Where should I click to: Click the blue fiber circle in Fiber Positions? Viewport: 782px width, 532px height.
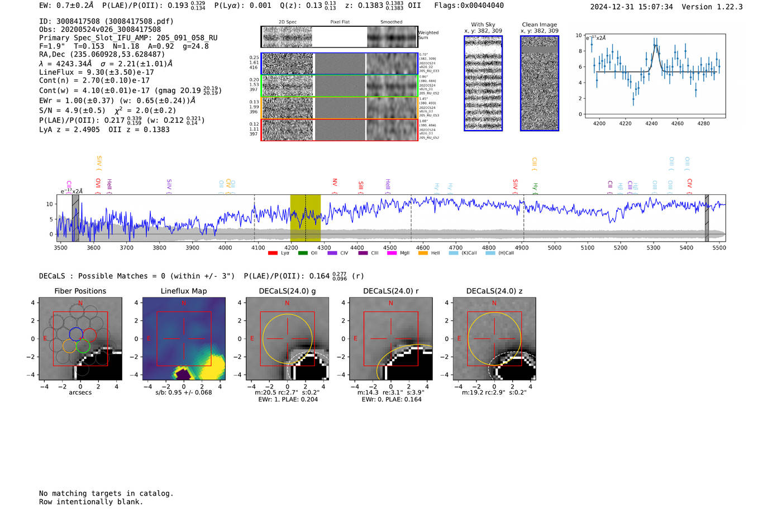[x=76, y=334]
